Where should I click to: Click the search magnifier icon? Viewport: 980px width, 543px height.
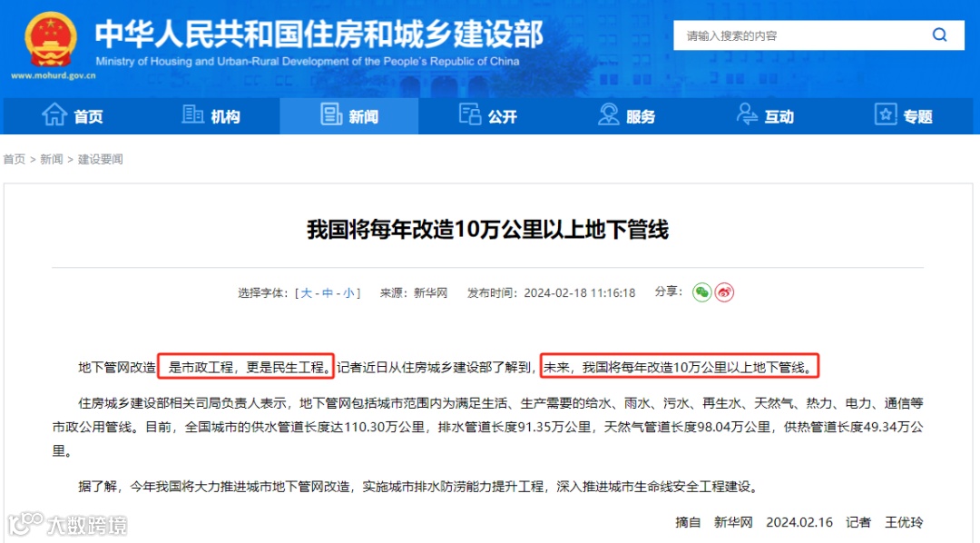pos(939,35)
